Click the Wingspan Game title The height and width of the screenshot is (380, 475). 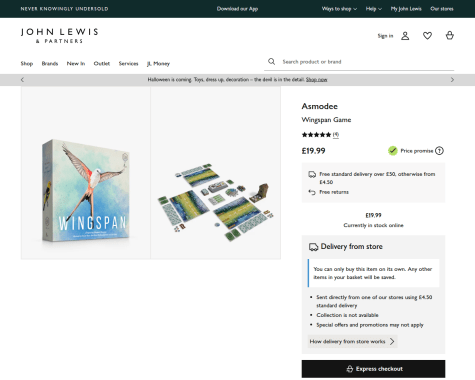(326, 120)
